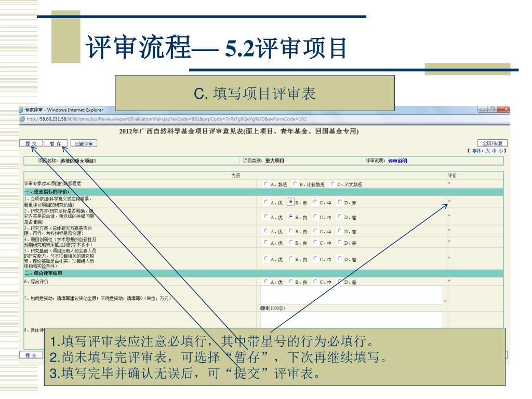This screenshot has height=399, width=532.
Task: Click the 回避评审 button
Action: click(x=84, y=143)
